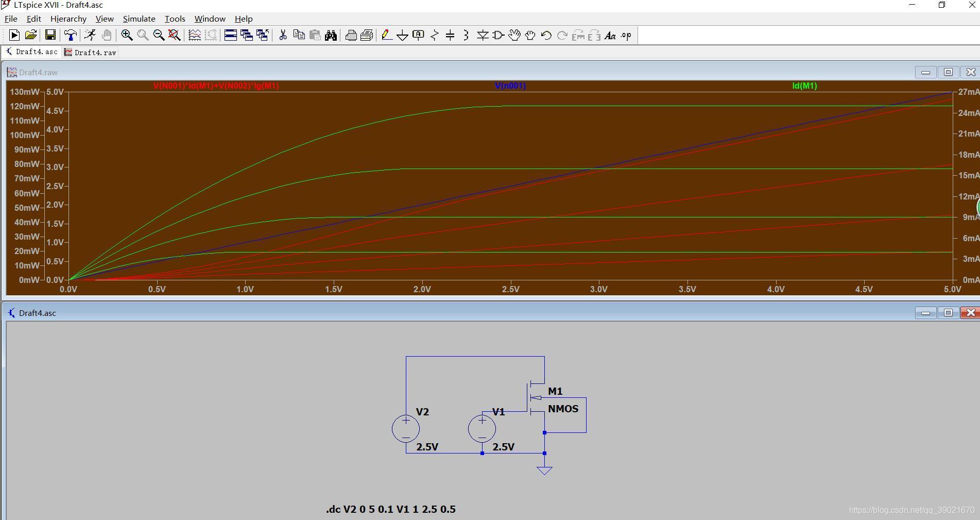Open the Simulate menu
980x520 pixels.
pos(139,19)
